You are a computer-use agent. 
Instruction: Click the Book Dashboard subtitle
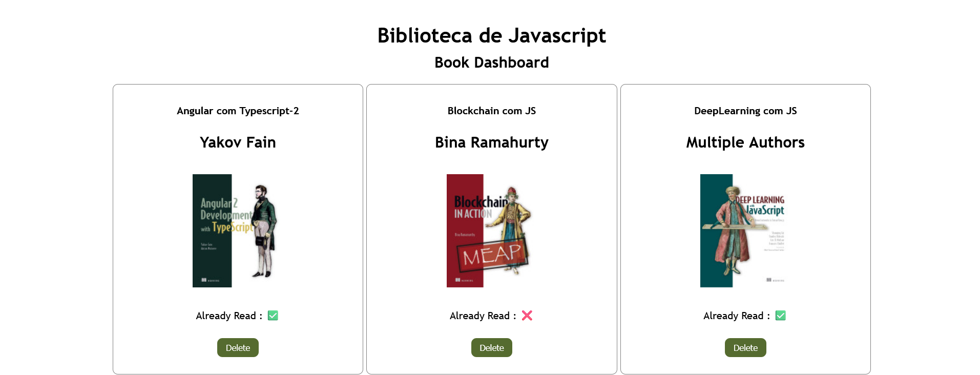coord(492,62)
